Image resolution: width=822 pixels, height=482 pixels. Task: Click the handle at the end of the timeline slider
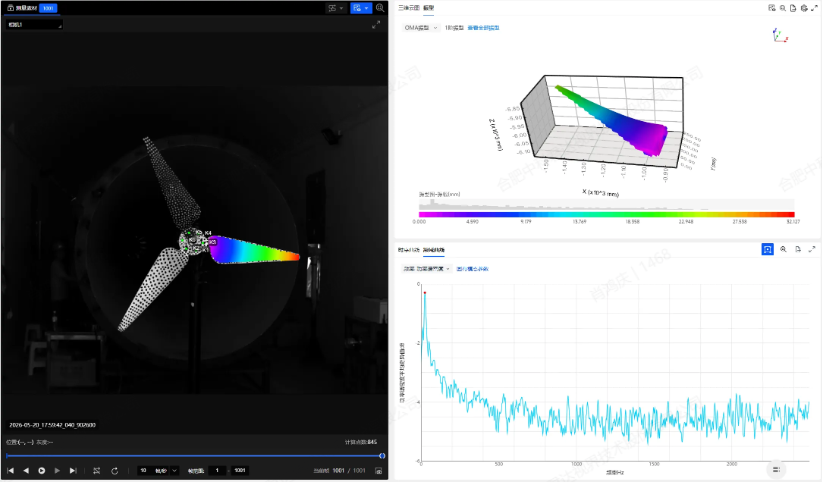[x=382, y=456]
